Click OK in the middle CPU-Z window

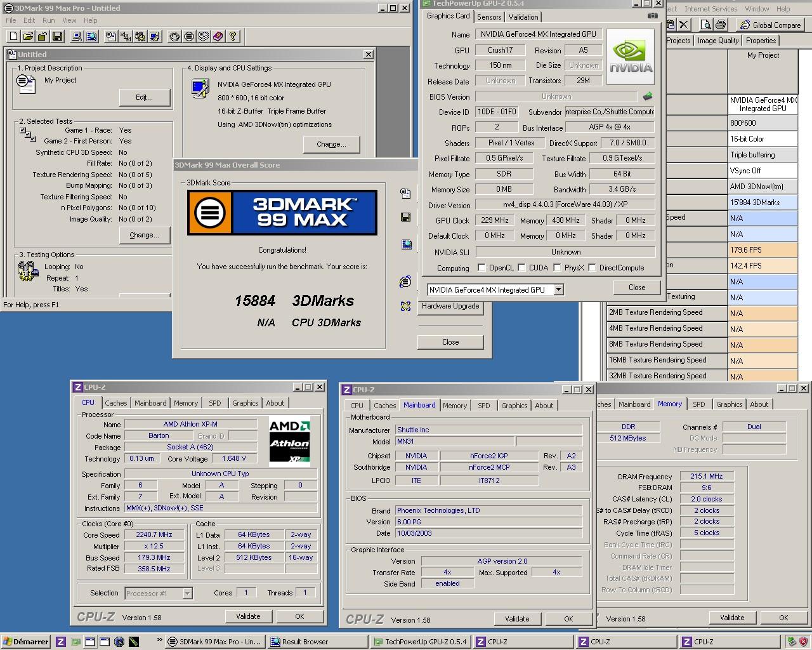point(568,619)
